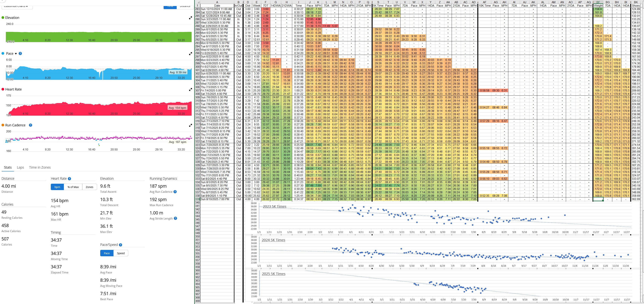Click the 'Weight' header cell

(598, 6)
